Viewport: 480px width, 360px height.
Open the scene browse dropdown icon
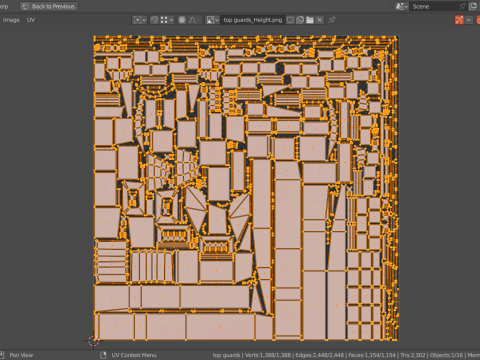[x=401, y=6]
